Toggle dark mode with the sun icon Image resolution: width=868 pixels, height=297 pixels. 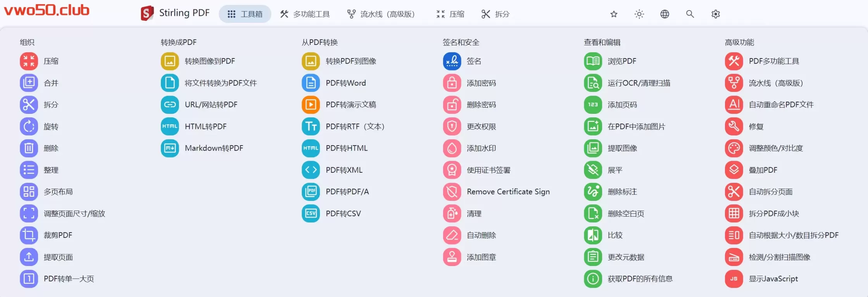(639, 14)
